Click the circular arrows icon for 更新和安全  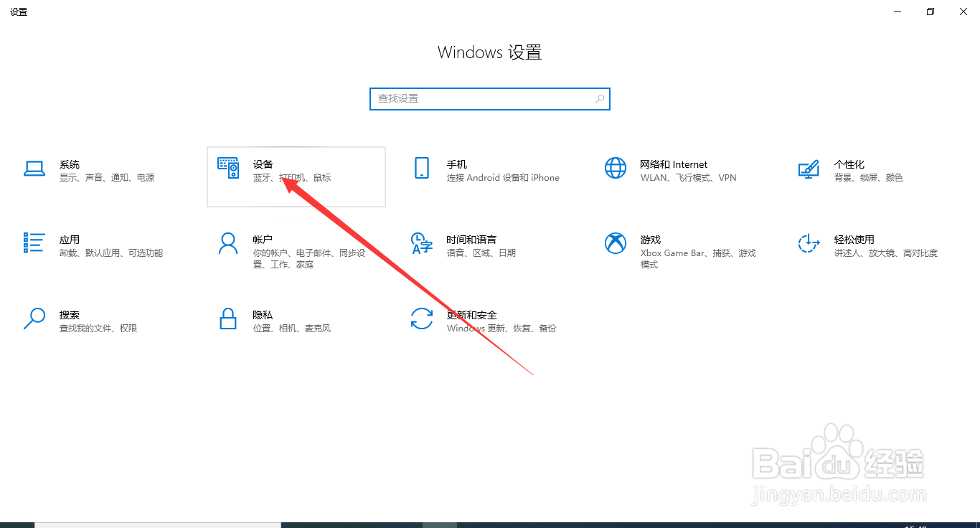(x=422, y=319)
